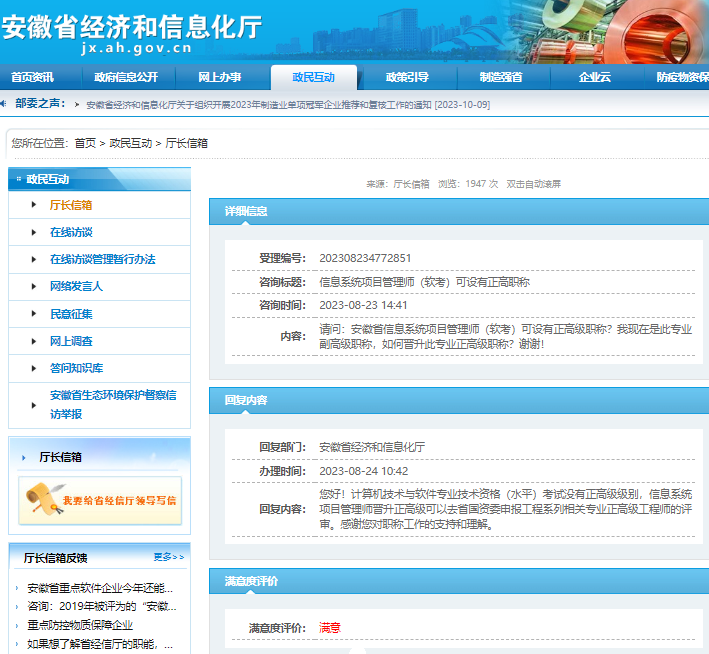This screenshot has height=654, width=709.
Task: Open 更多>> in 厅长信箱反馈 panel
Action: [x=168, y=557]
